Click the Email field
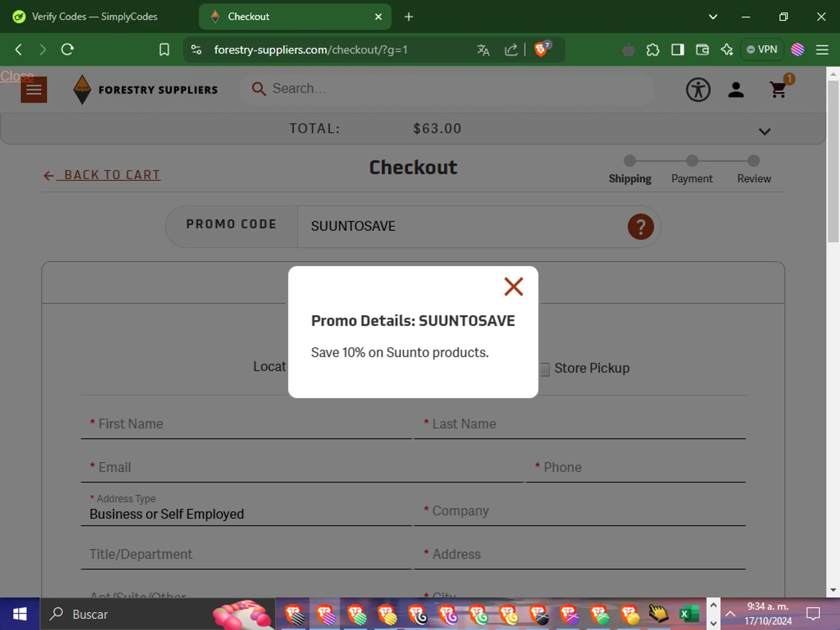This screenshot has width=840, height=630. pos(302,468)
